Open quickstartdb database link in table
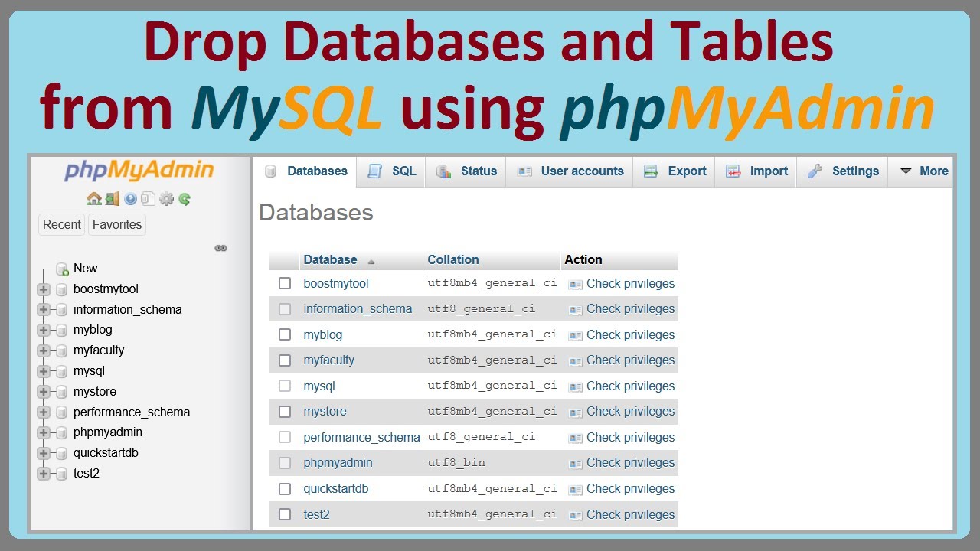Viewport: 980px width, 551px height. (335, 488)
